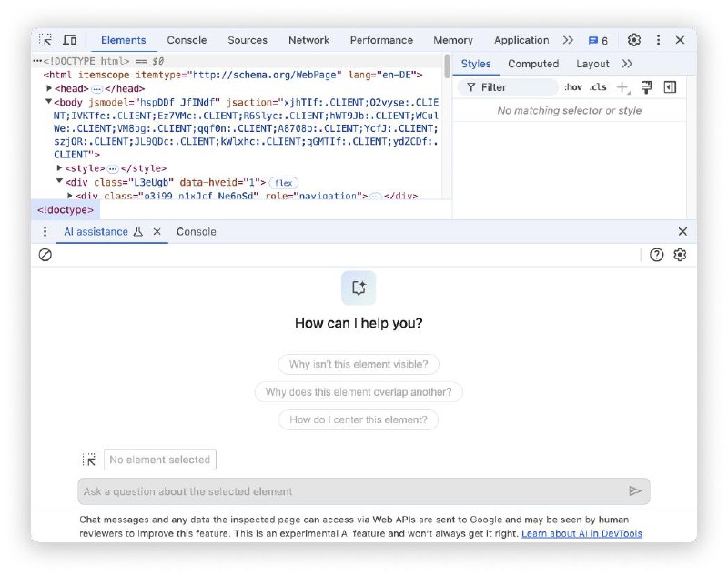Click the style ellipsis badge
The width and height of the screenshot is (728, 576).
pyautogui.click(x=113, y=168)
